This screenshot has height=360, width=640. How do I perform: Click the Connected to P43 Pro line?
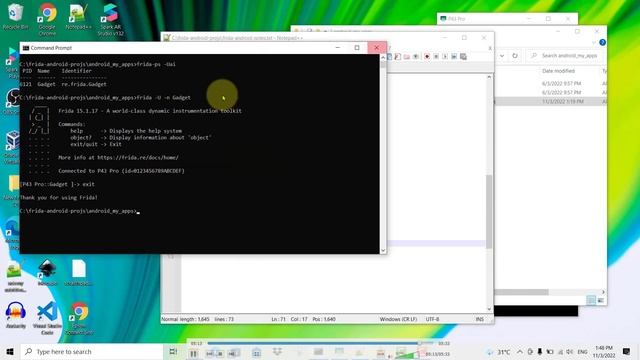(121, 171)
